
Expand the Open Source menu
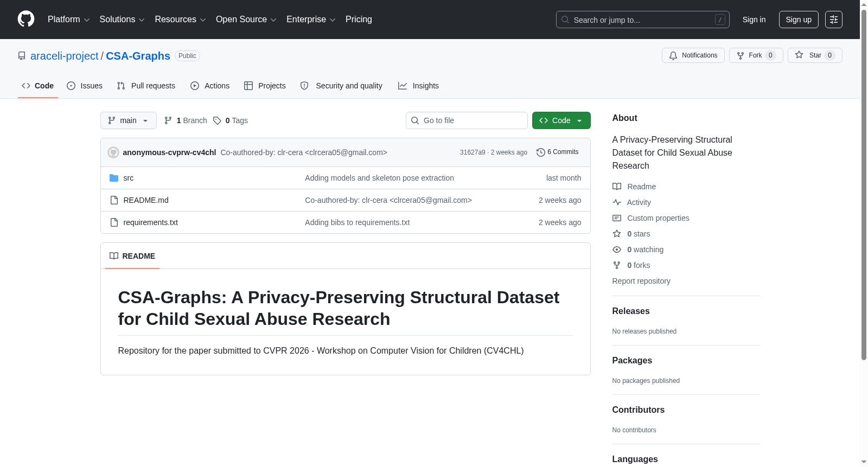246,20
